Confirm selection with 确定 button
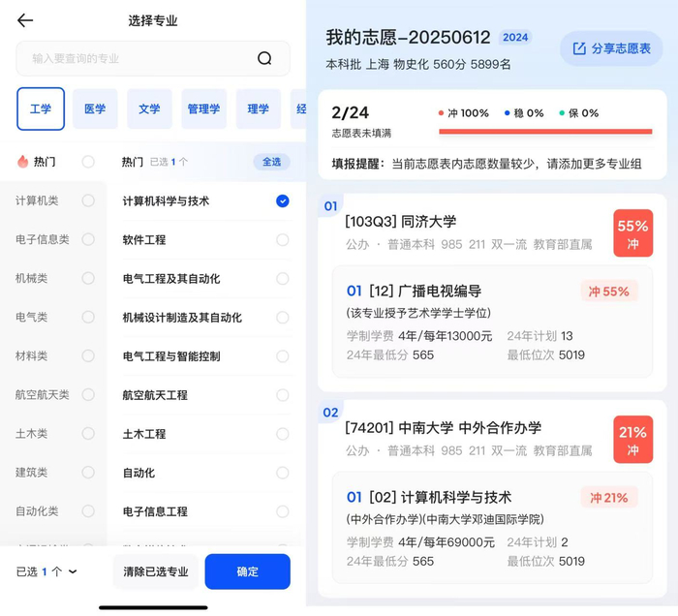Screen dimensions: 678x616 point(247,571)
